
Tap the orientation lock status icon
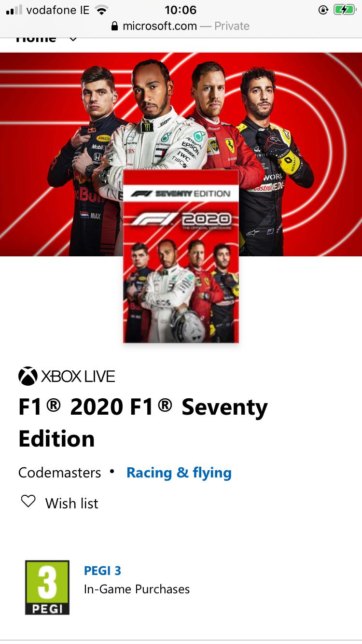(x=323, y=10)
